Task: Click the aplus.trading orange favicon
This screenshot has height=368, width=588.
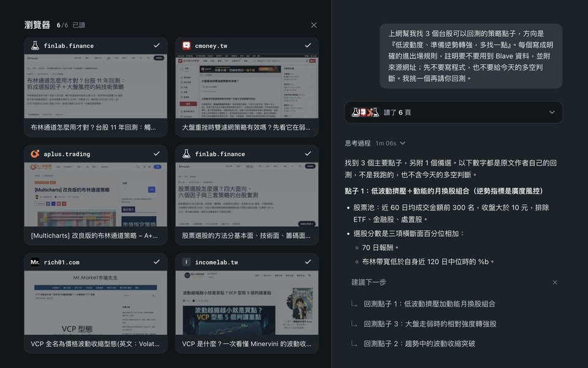Action: tap(36, 154)
